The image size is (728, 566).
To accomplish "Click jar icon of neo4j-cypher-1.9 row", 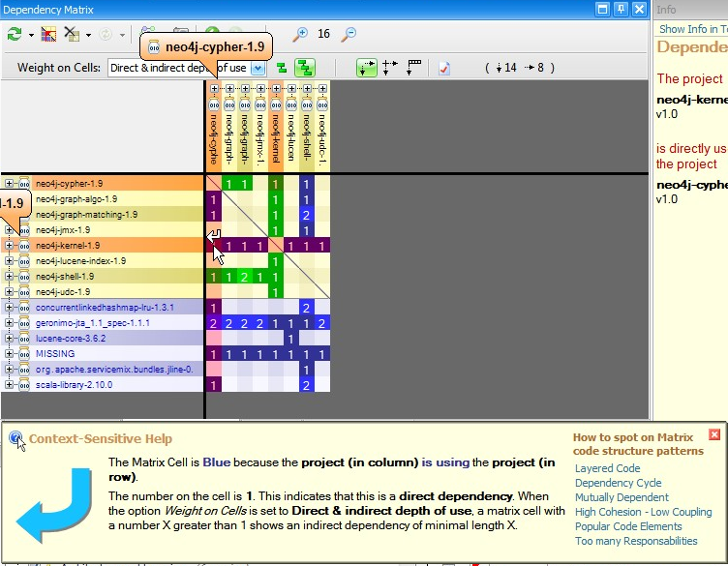I will click(x=24, y=183).
